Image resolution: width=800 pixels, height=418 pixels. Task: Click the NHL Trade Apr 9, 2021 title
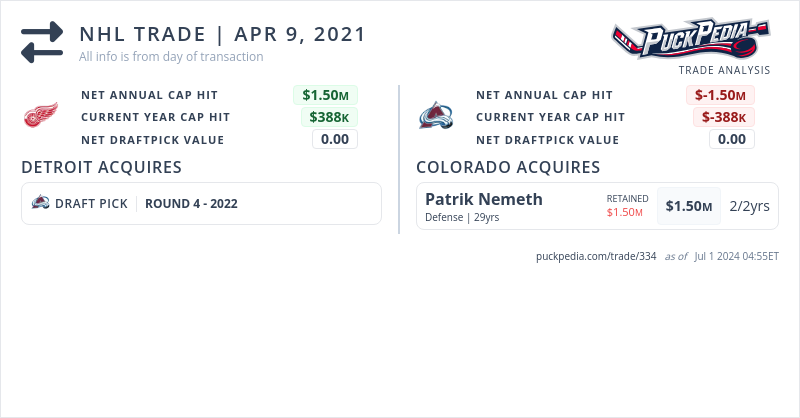[223, 34]
